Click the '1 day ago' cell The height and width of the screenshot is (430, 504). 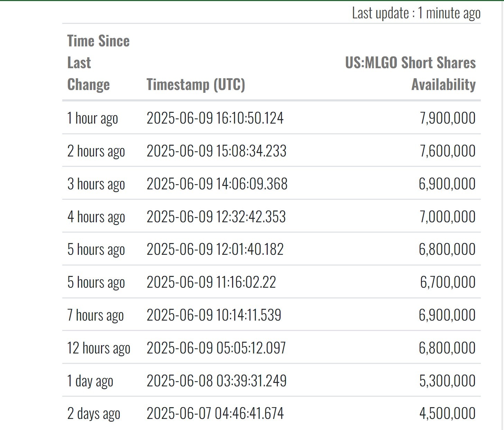(90, 381)
